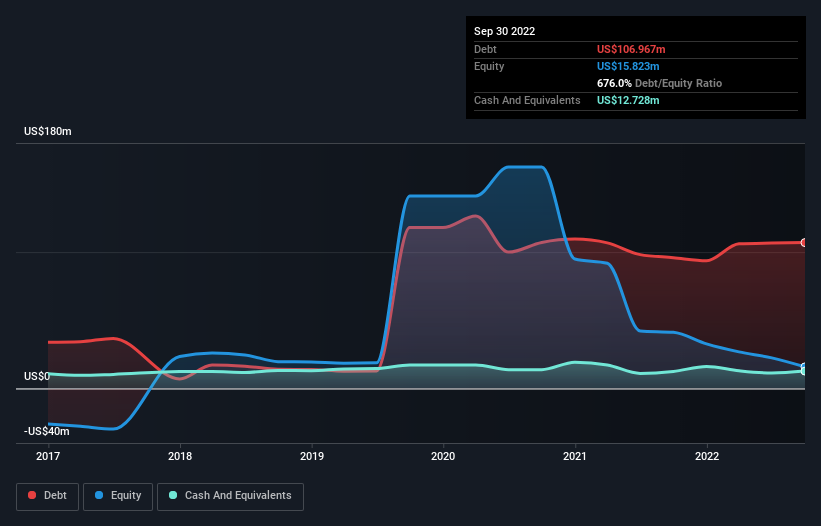
Task: Click the teal Cash legend dot
Action: pyautogui.click(x=173, y=495)
